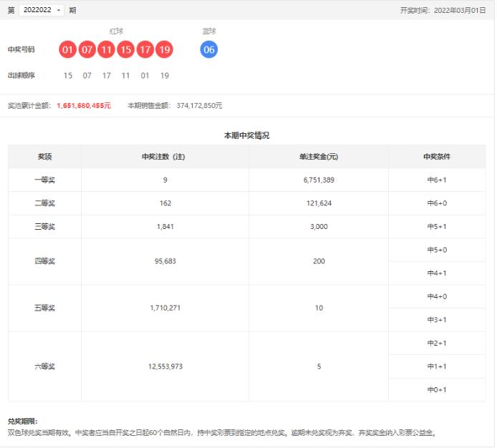Open the 2022022 issue number dropdown
The width and height of the screenshot is (497, 448).
point(42,10)
